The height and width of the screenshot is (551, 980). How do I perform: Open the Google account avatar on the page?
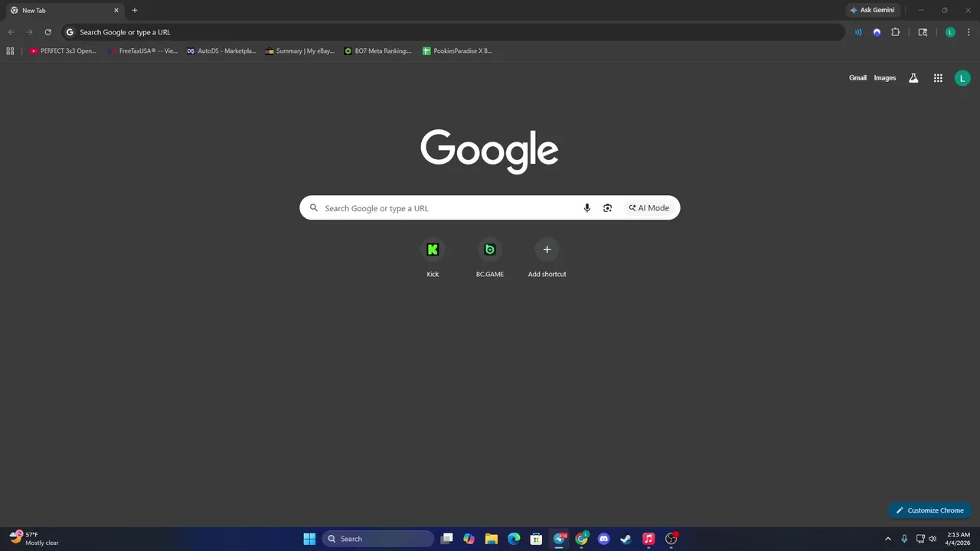(962, 78)
